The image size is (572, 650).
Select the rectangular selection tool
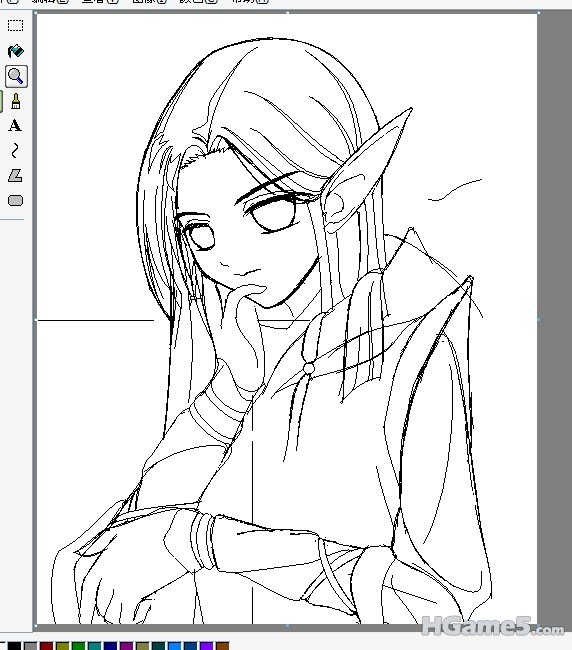15,26
